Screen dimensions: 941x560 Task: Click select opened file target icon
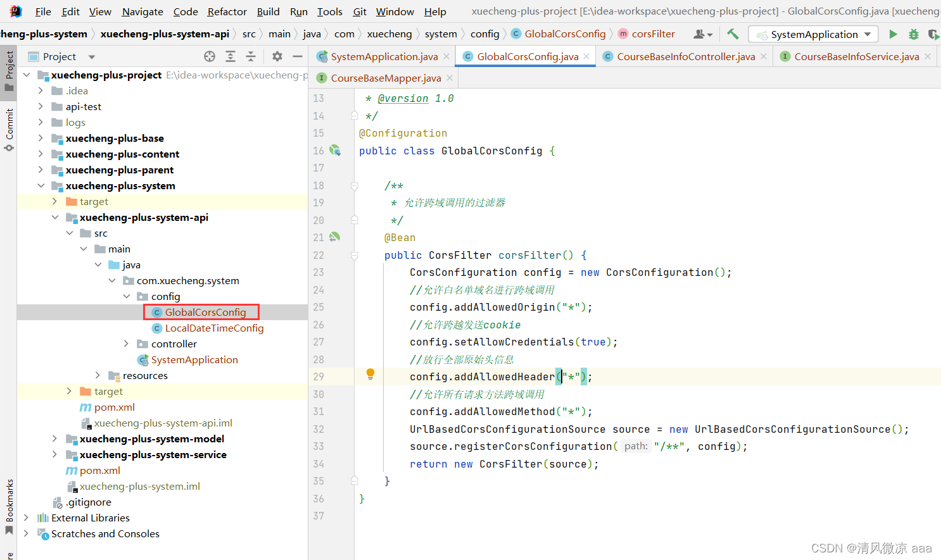[210, 56]
